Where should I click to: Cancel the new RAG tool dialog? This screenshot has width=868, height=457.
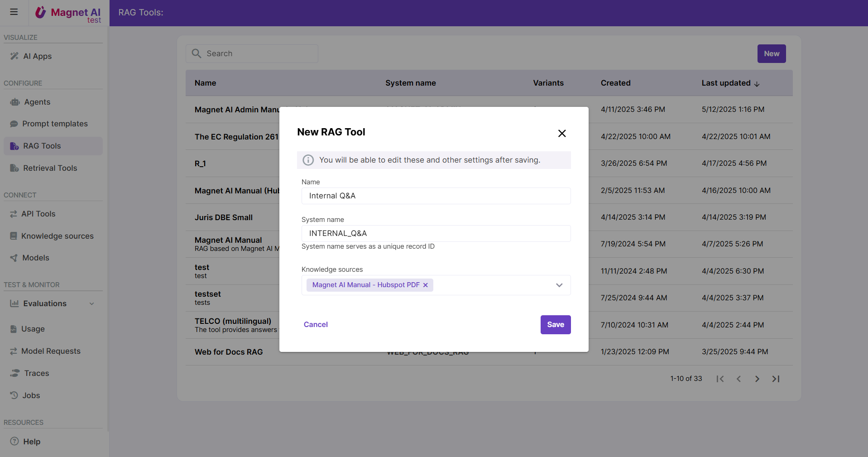[316, 325]
